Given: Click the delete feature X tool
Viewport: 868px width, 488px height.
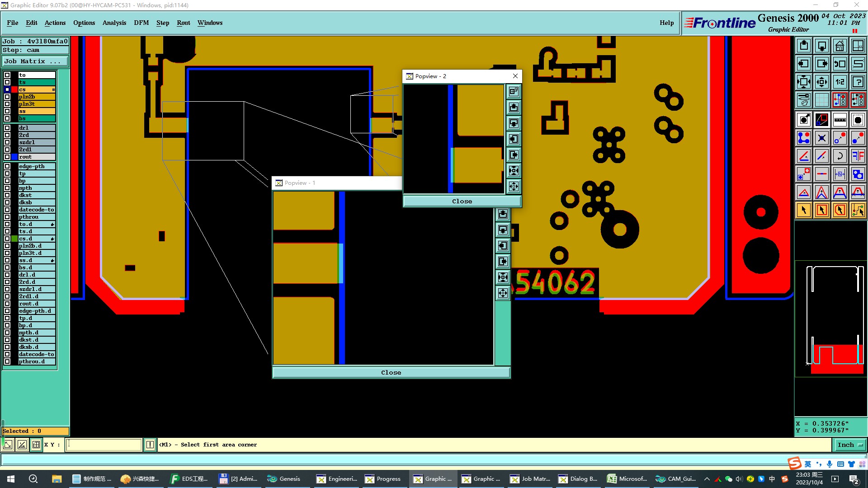Looking at the screenshot, I should [x=821, y=138].
